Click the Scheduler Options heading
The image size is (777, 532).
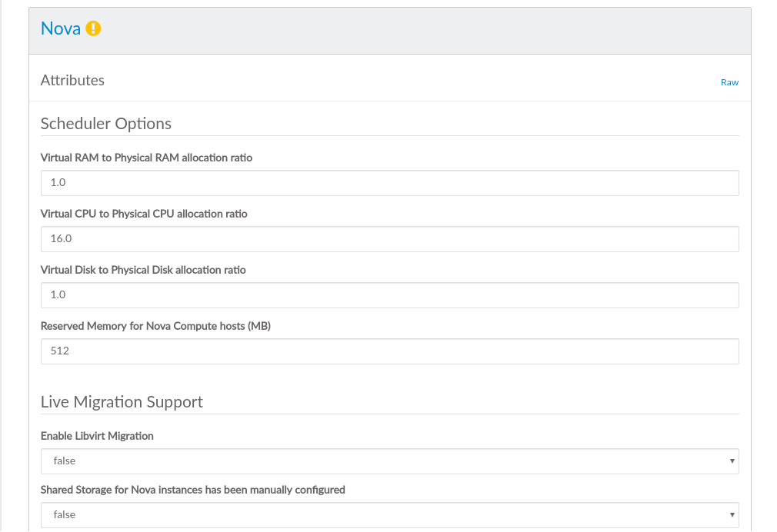pos(105,124)
